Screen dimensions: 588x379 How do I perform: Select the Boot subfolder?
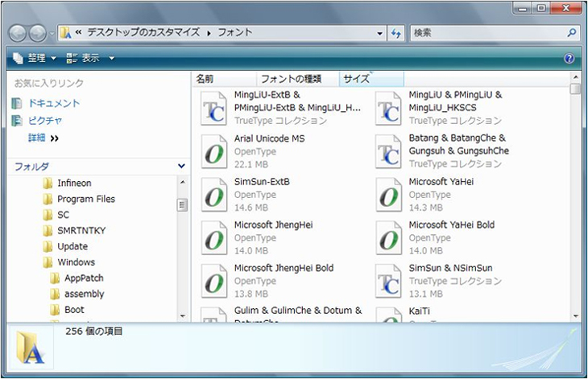pyautogui.click(x=74, y=310)
